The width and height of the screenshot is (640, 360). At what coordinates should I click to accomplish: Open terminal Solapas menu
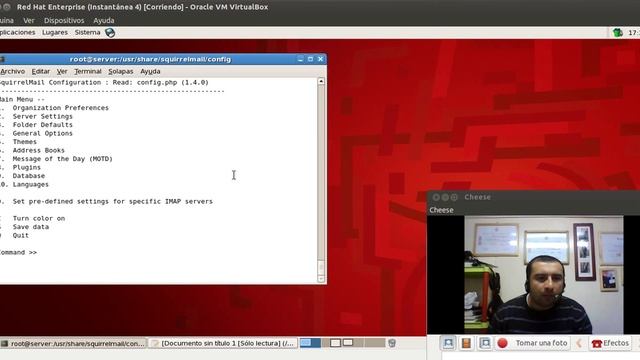coord(121,71)
